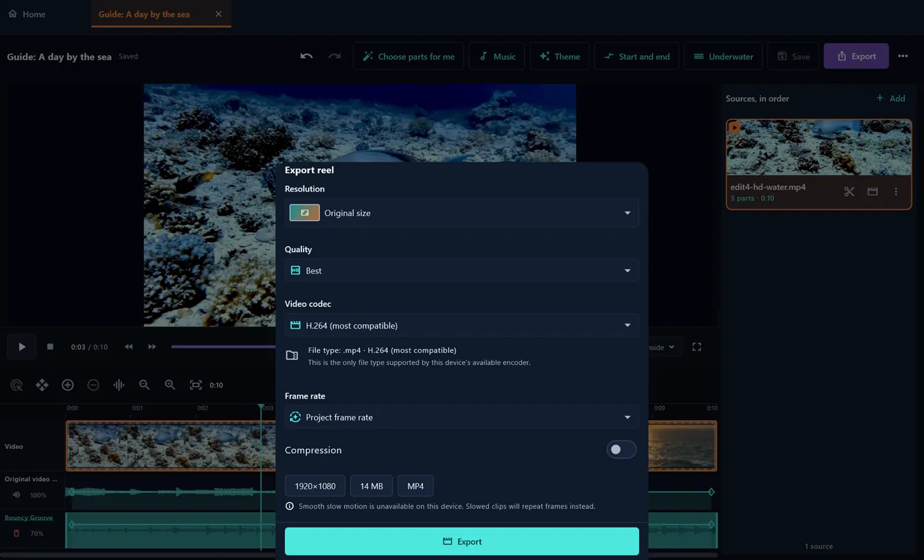Image resolution: width=924 pixels, height=560 pixels.
Task: Select the click-select cursor tool
Action: pyautogui.click(x=17, y=385)
